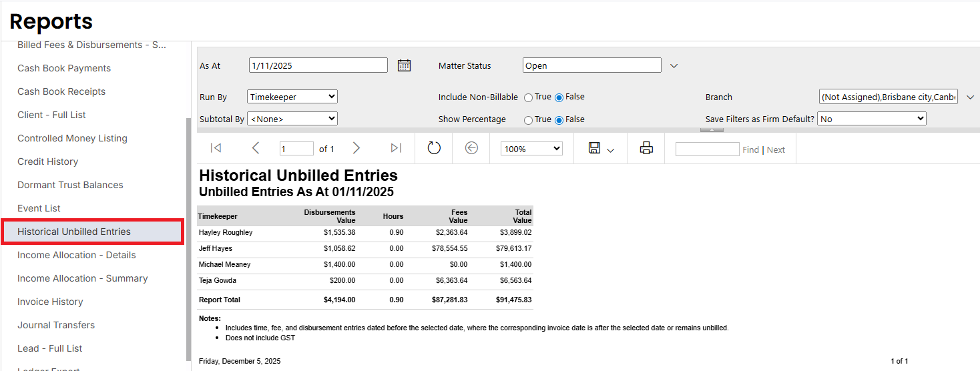Select Cash Book Receipts in sidebar
The image size is (980, 371).
(61, 91)
